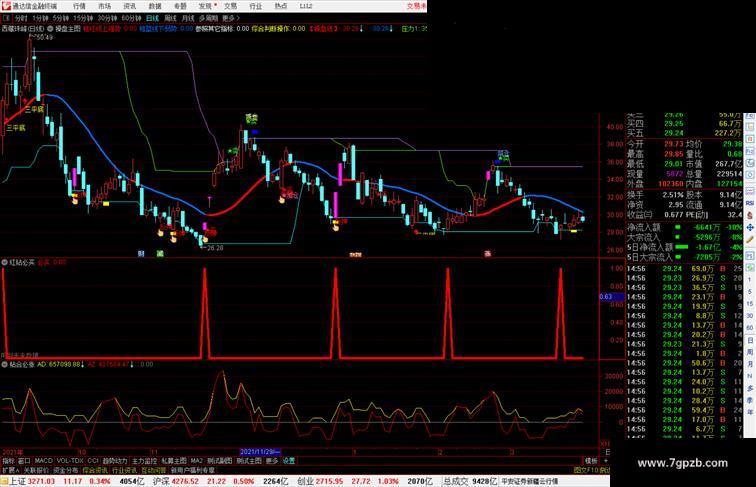Open the 资讯 menu
This screenshot has height=487, width=756.
[x=130, y=6]
